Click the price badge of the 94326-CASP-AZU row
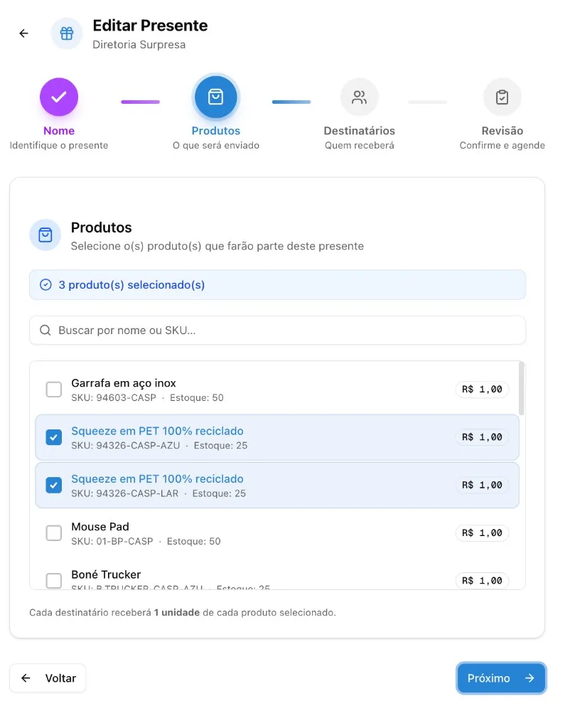Screen dimensions: 565x728 [x=482, y=437]
